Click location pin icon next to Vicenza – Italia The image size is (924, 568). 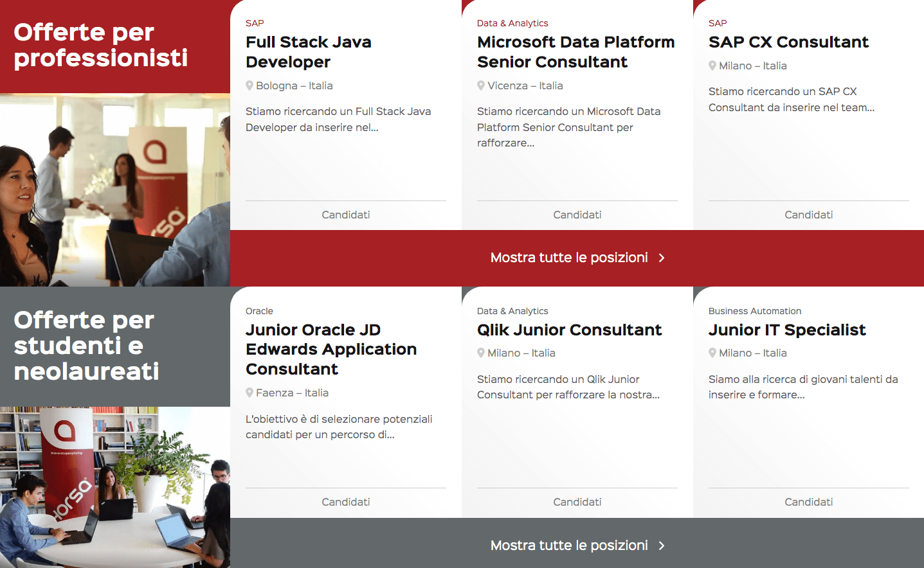click(481, 85)
